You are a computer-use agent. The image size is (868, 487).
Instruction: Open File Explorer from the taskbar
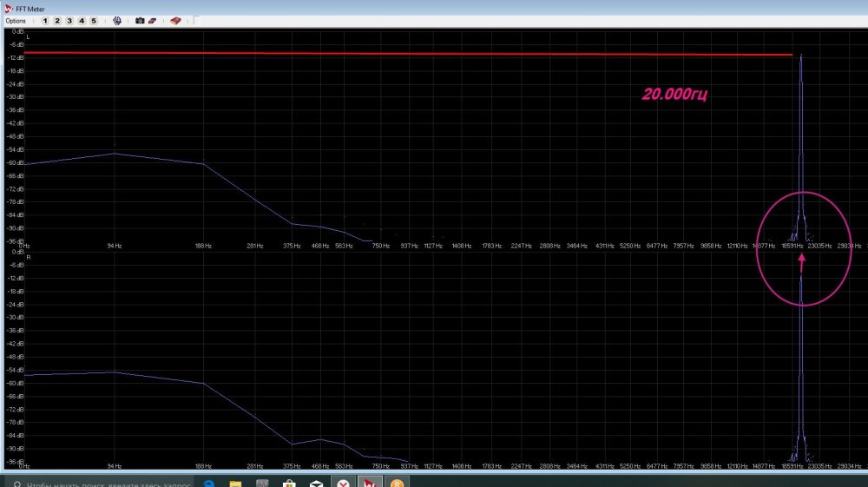point(236,483)
